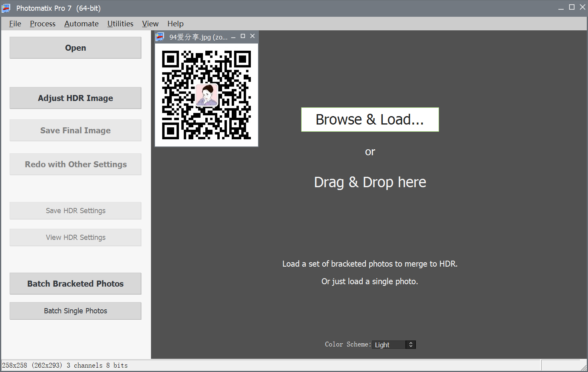The width and height of the screenshot is (588, 372).
Task: Click 'Or just load a single photo.' text
Action: (x=370, y=281)
